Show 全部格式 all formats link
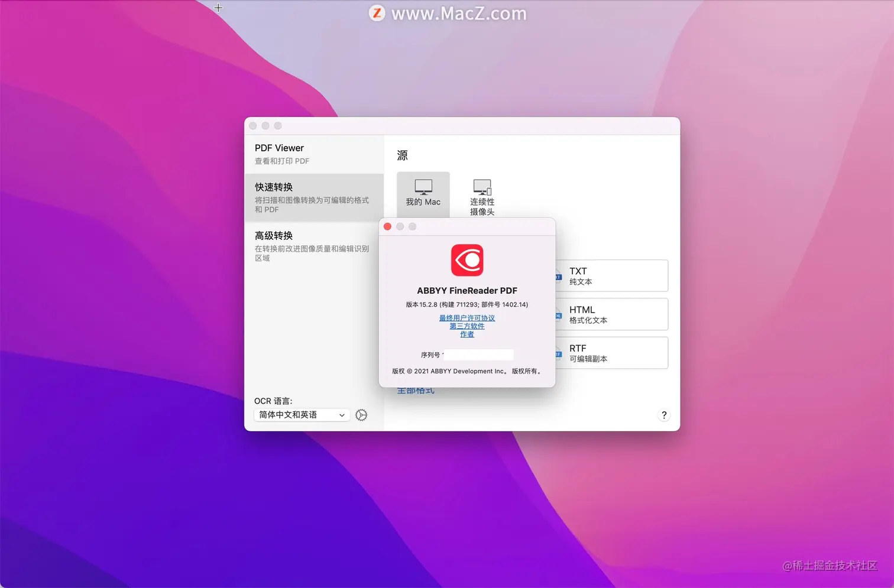 [416, 390]
